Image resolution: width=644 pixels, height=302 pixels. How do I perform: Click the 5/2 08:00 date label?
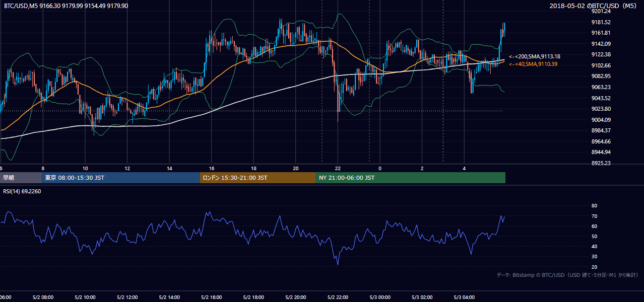(43, 297)
